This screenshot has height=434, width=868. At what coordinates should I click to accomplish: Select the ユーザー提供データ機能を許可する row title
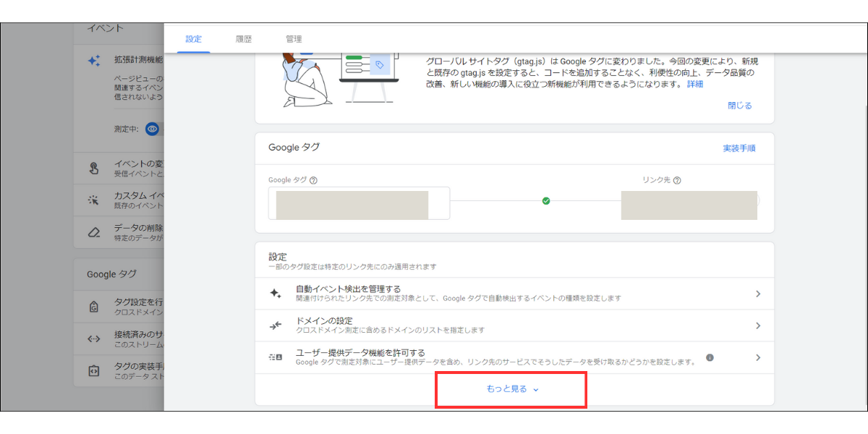click(360, 353)
